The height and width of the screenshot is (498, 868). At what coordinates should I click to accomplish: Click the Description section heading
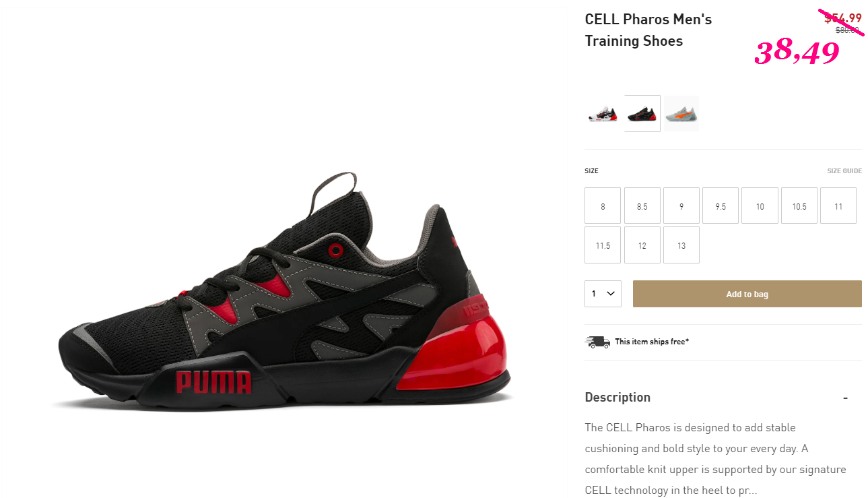617,398
